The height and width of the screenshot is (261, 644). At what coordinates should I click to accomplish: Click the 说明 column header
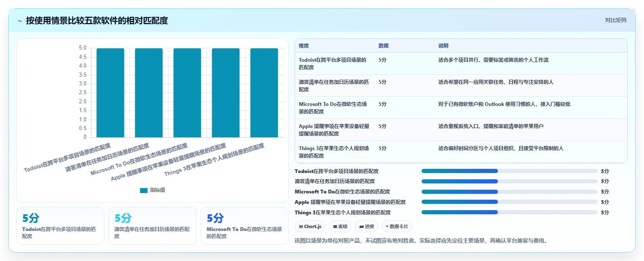point(443,46)
